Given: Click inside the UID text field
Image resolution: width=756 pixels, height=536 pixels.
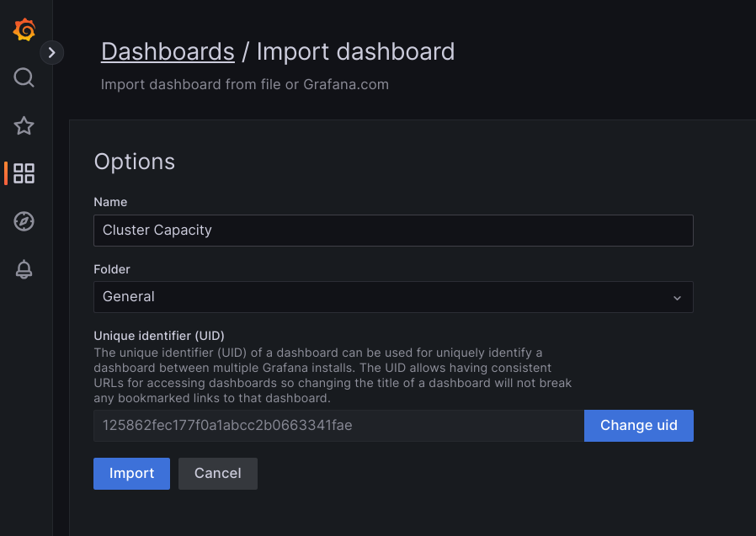Looking at the screenshot, I should tap(337, 426).
